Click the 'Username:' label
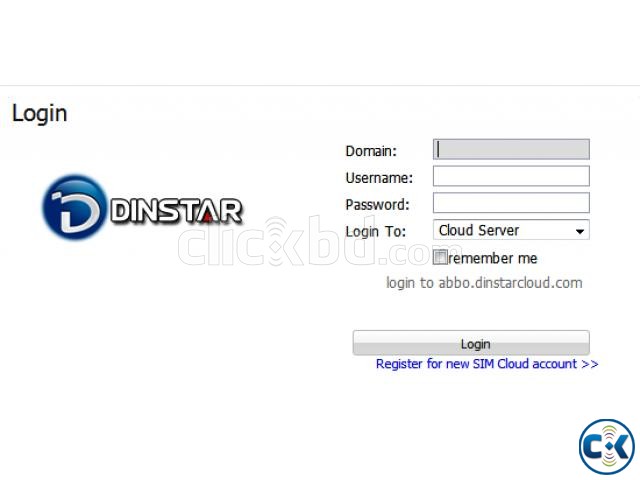 tap(379, 178)
